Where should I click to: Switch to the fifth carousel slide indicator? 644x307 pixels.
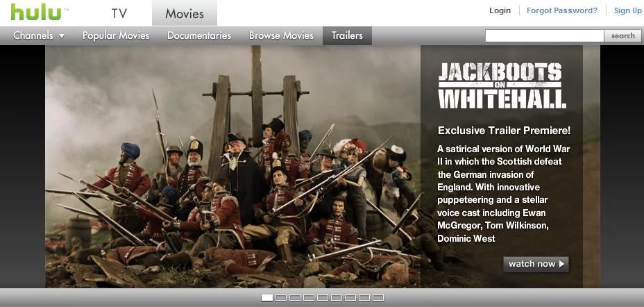pyautogui.click(x=323, y=298)
